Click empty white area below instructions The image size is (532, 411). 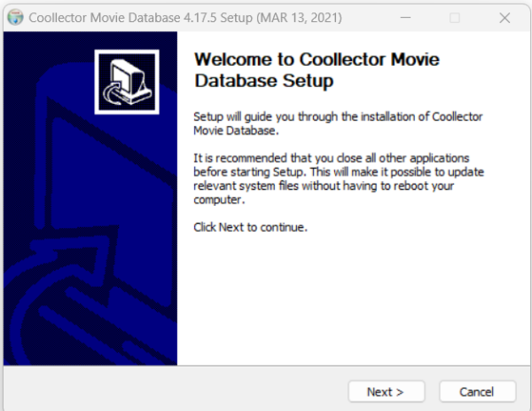355,302
